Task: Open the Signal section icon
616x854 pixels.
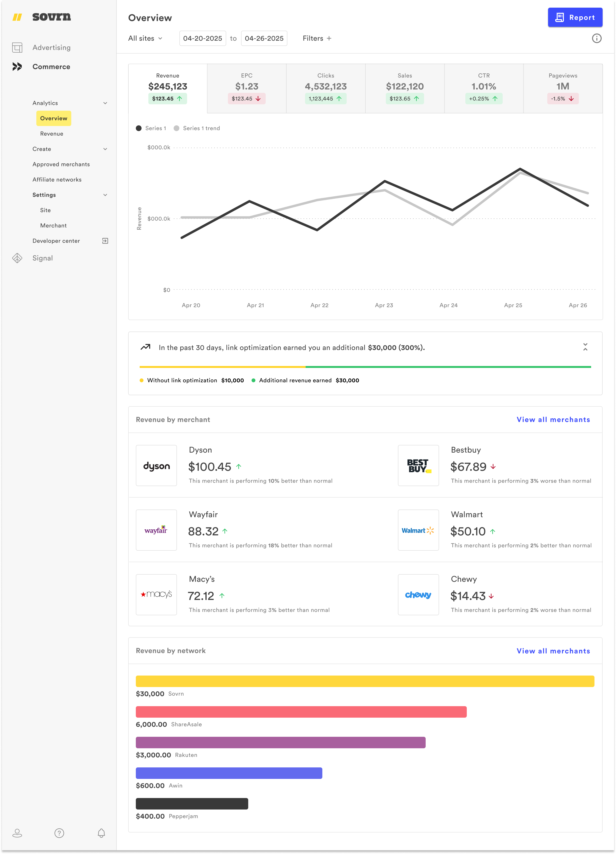Action: [17, 258]
